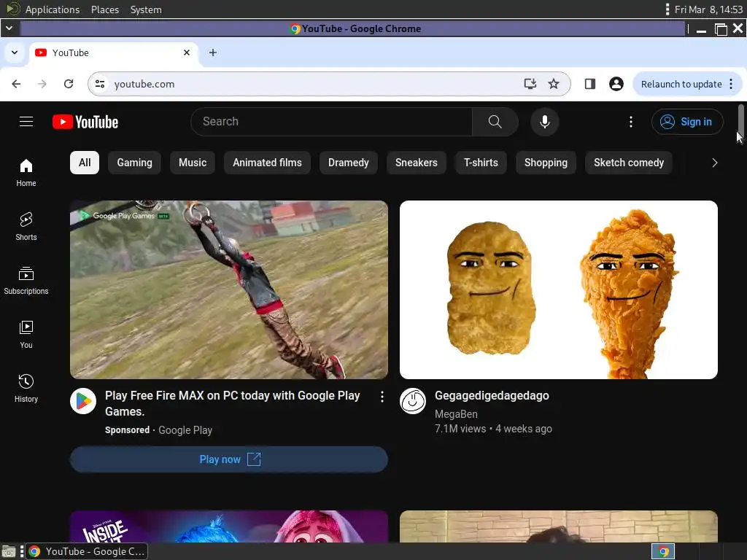Image resolution: width=747 pixels, height=560 pixels.
Task: Open Subscriptions in sidebar
Action: pos(26,281)
